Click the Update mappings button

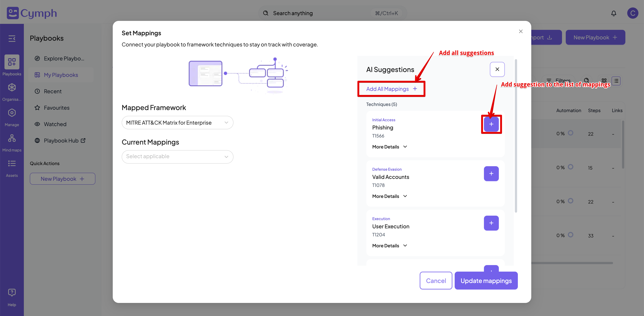coord(486,281)
